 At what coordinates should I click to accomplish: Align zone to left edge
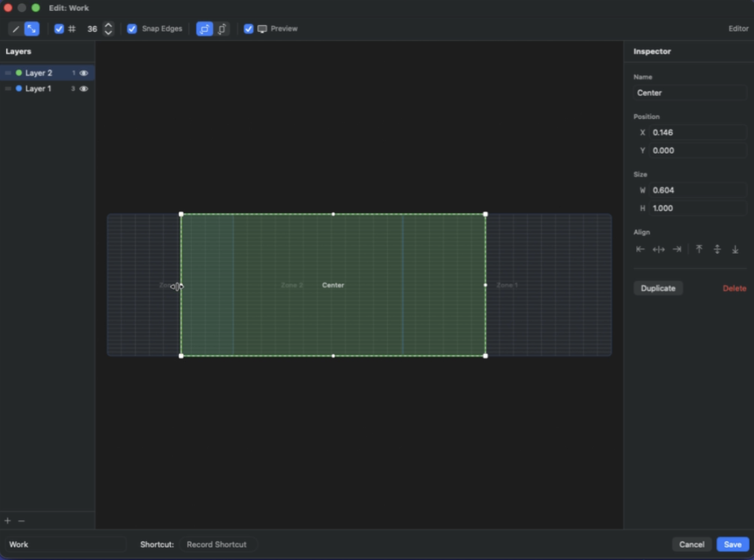[x=640, y=250]
